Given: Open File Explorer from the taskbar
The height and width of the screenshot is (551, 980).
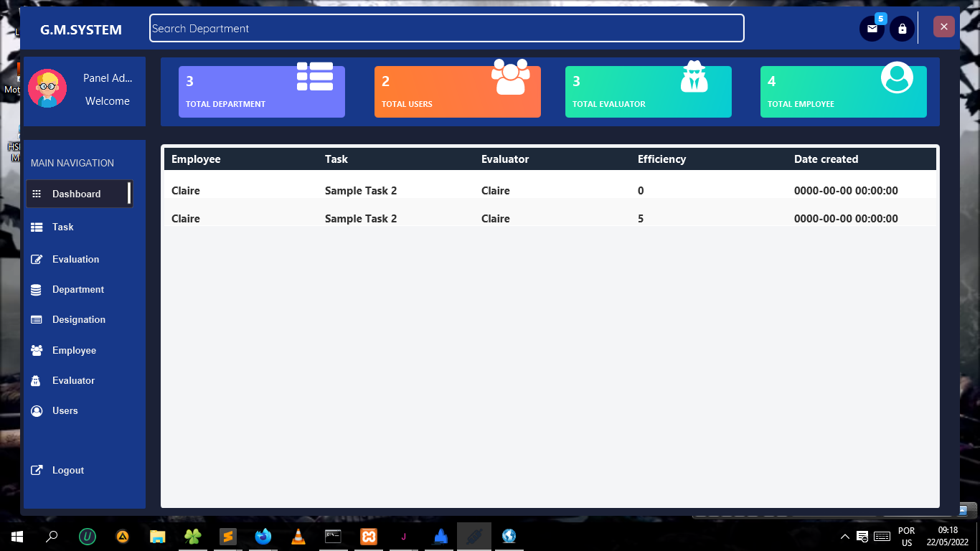Looking at the screenshot, I should click(158, 536).
